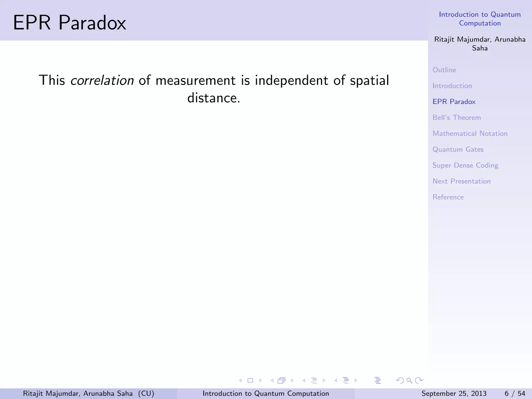This screenshot has width=532, height=399.
Task: Jump to Next Presentation section
Action: point(462,181)
